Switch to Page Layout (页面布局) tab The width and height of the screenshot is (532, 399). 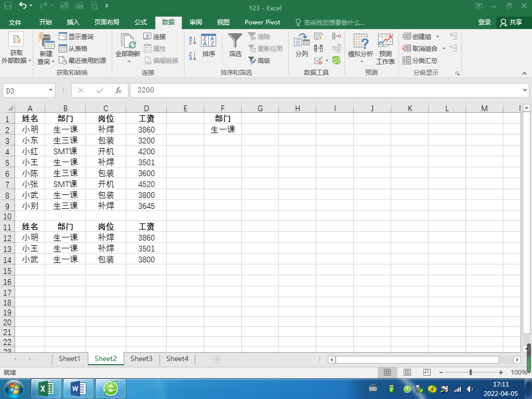107,22
